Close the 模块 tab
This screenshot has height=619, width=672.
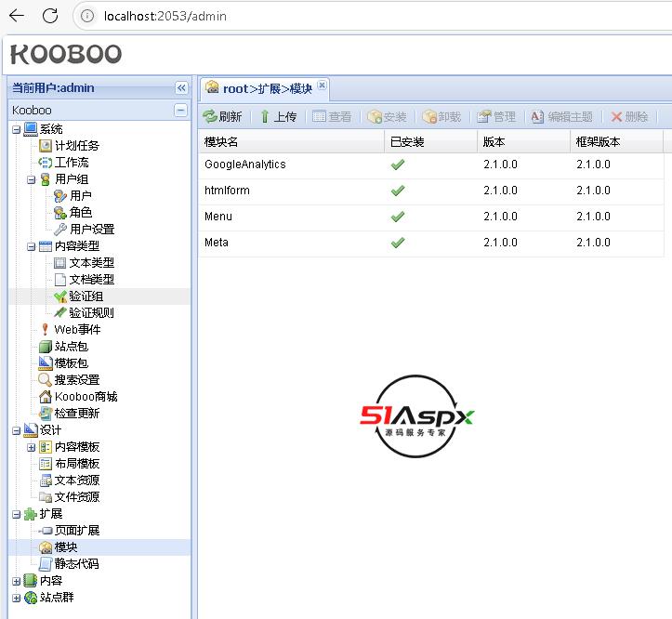pyautogui.click(x=323, y=86)
